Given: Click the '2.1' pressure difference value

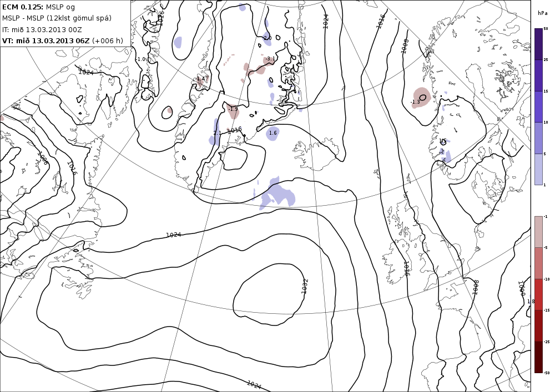Looking at the screenshot, I should coord(217,133).
